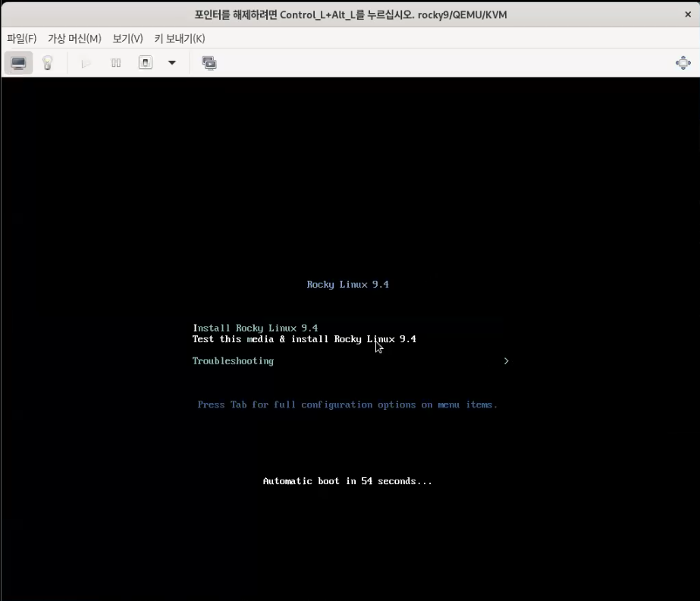Expand shutdown options dropdown arrow
Screen dimensions: 700x601
(x=172, y=63)
